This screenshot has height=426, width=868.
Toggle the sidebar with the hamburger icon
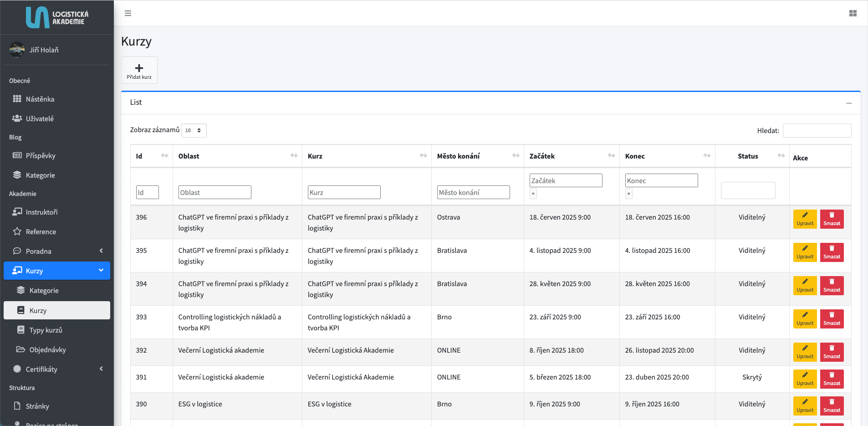tap(128, 13)
